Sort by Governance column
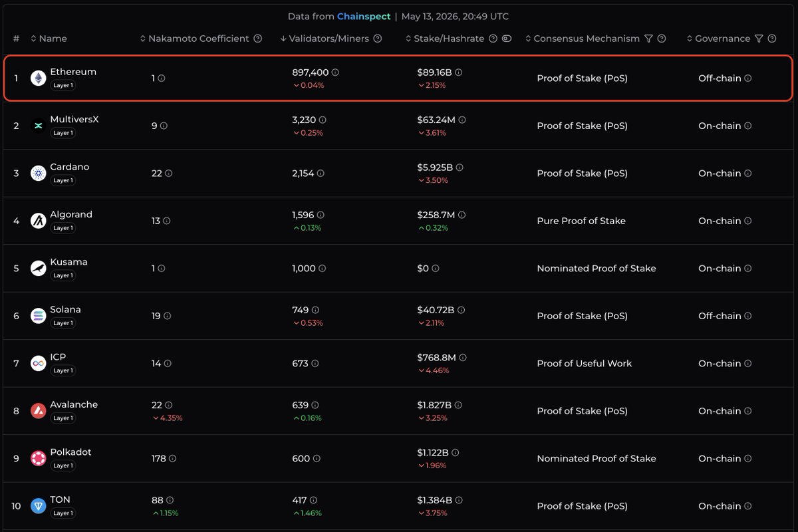Screen dimensions: 798x532 point(718,39)
